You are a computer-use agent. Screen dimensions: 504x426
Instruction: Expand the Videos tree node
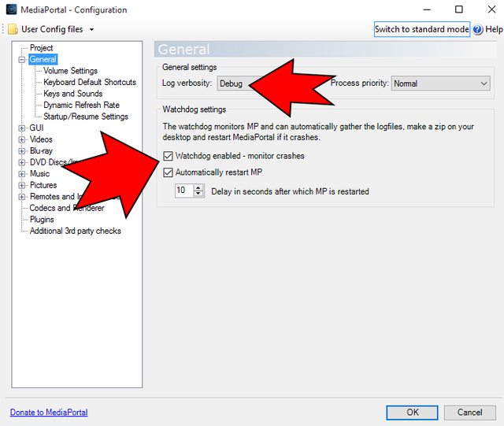click(21, 139)
